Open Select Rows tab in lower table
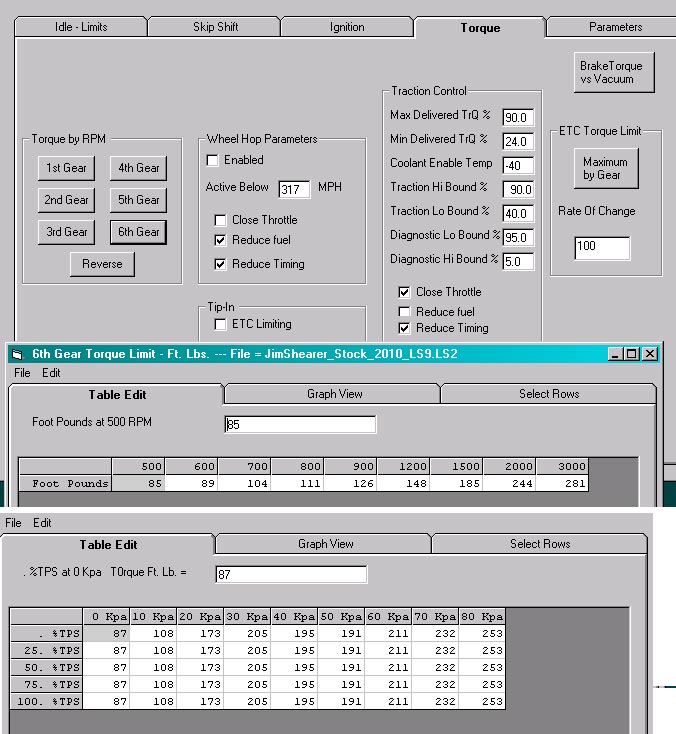The width and height of the screenshot is (676, 734). 540,544
